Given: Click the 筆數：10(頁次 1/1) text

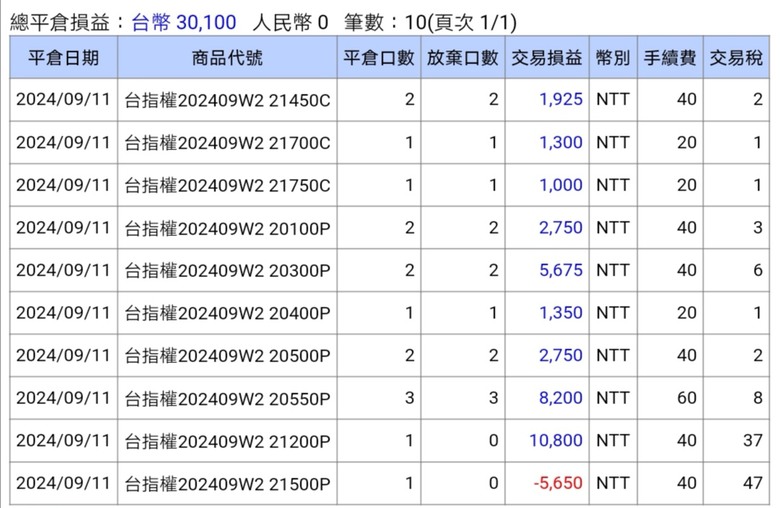Looking at the screenshot, I should [x=431, y=22].
